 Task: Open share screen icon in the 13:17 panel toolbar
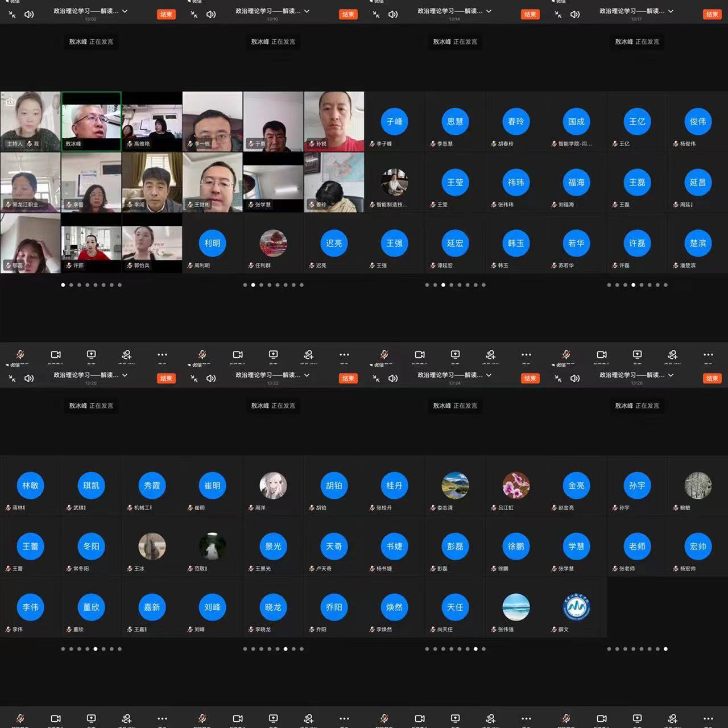pos(637,354)
